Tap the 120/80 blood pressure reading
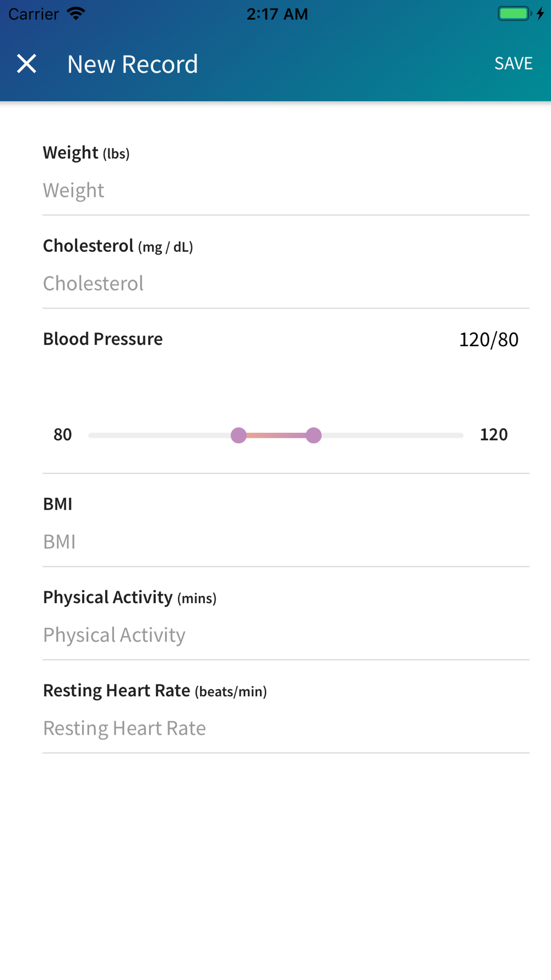 [x=489, y=340]
